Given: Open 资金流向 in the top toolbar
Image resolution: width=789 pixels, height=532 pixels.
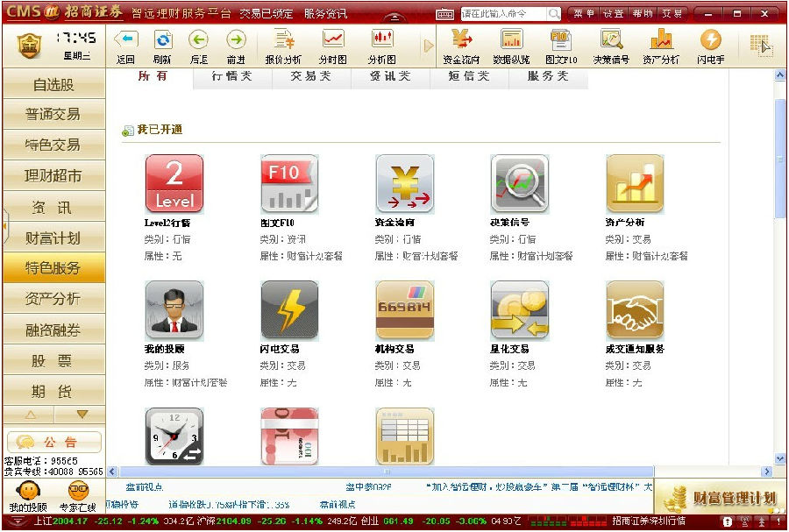Looking at the screenshot, I should 460,46.
